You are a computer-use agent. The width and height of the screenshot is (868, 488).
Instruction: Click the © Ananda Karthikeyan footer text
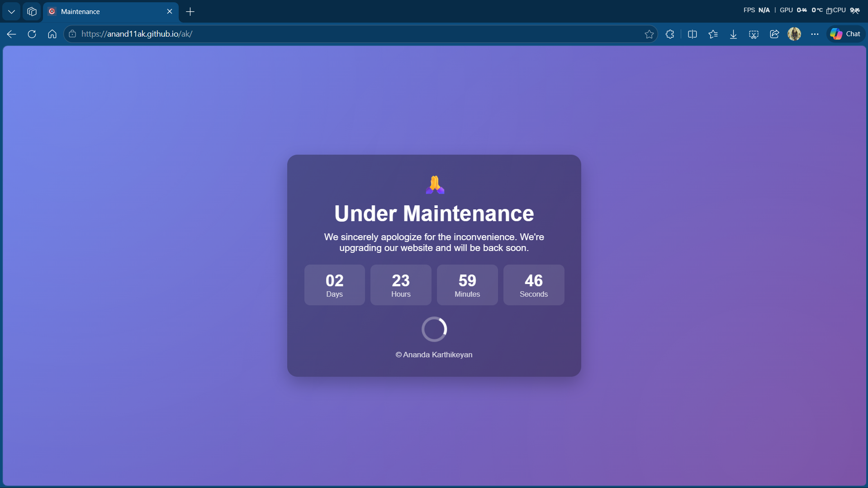[x=434, y=355]
